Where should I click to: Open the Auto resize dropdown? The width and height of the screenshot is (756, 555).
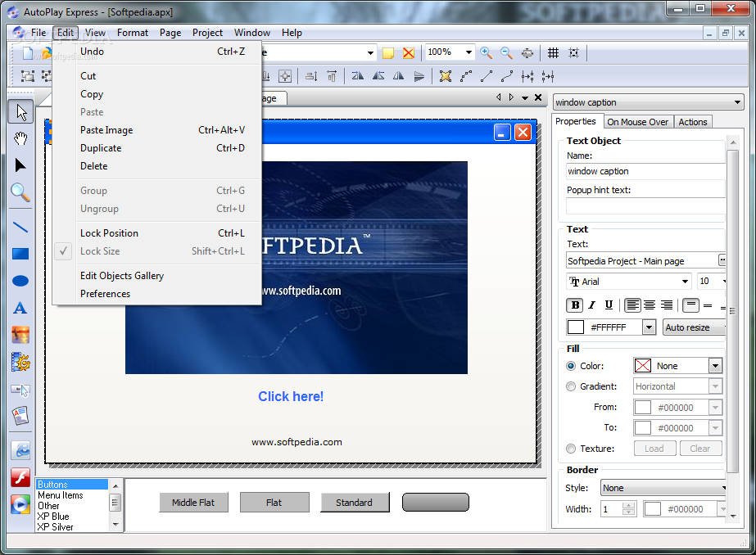[695, 327]
